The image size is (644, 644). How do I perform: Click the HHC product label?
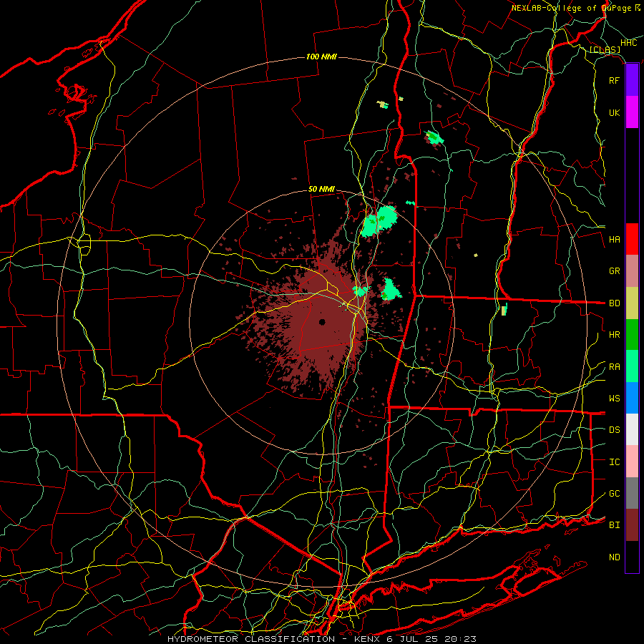coord(628,43)
